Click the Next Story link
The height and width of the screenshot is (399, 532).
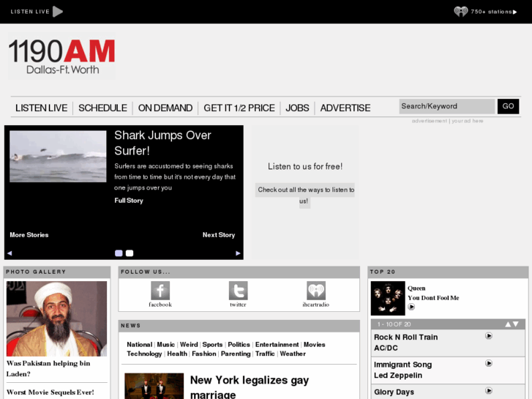pyautogui.click(x=219, y=235)
